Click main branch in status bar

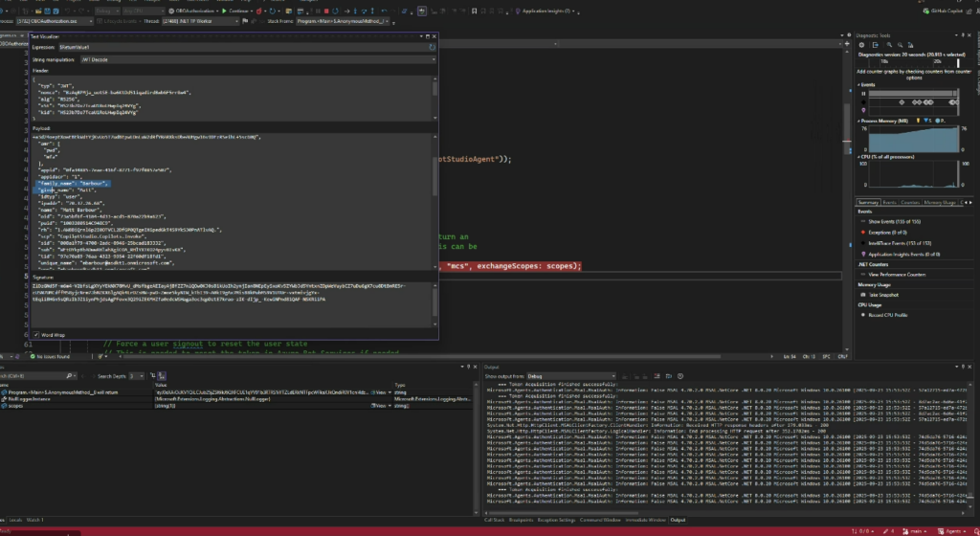pos(916,531)
